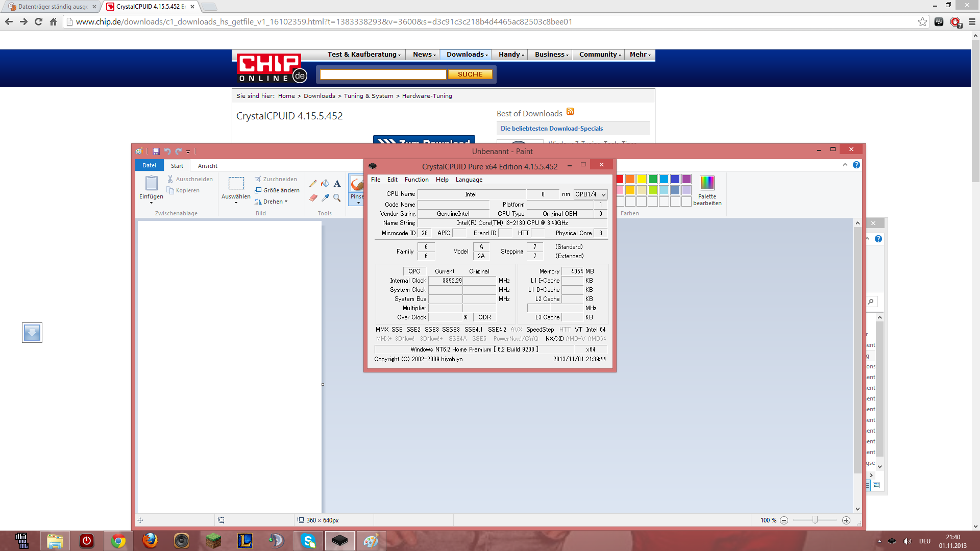Select the Text tool
Image resolution: width=980 pixels, height=551 pixels.
(x=337, y=184)
